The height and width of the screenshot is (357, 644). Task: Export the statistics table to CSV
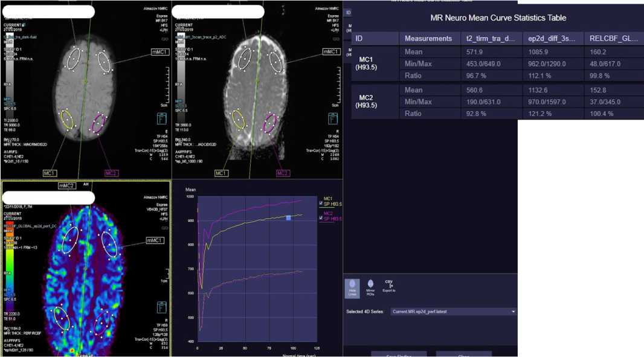point(388,287)
